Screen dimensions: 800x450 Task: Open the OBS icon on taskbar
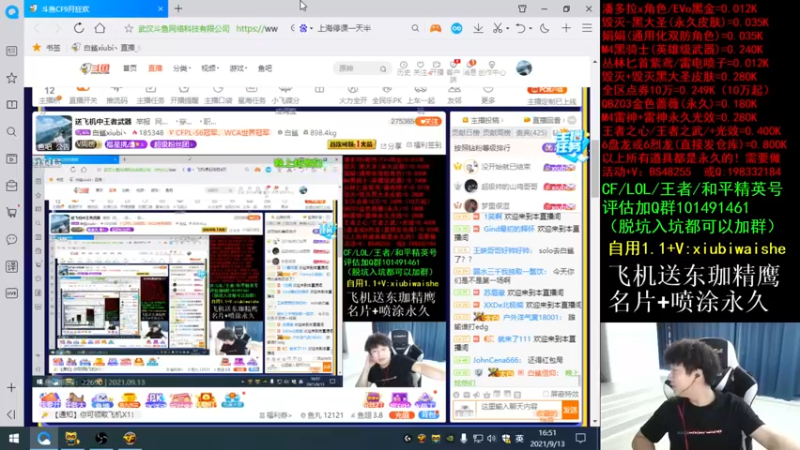click(101, 438)
